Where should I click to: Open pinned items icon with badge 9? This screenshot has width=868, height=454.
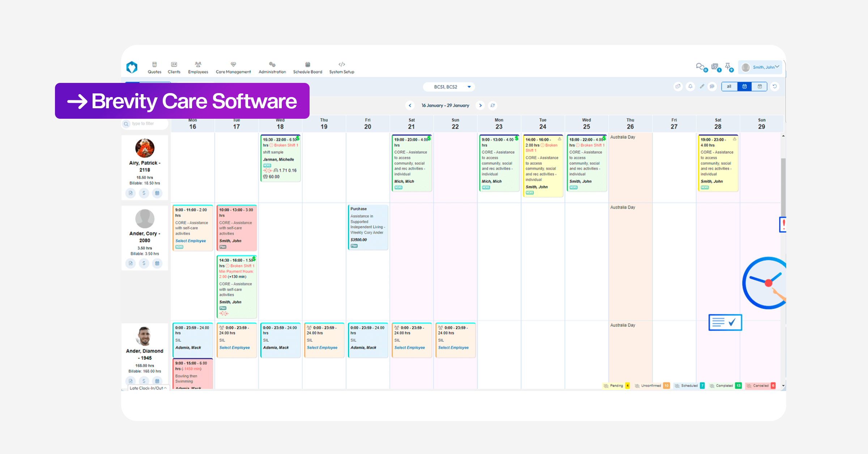(x=729, y=67)
